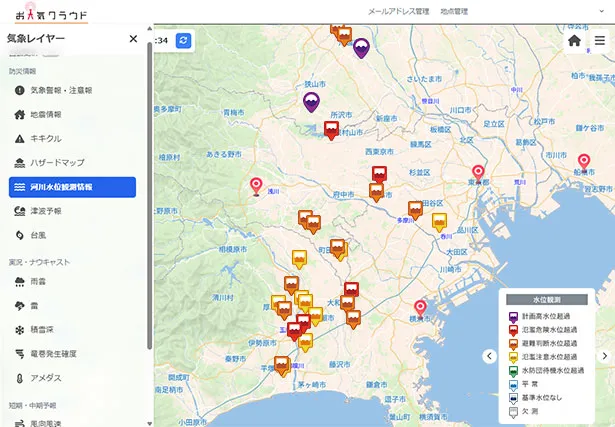Viewport: 615px width, 427px height.
Task: Click the blue refresh button on map
Action: click(183, 40)
